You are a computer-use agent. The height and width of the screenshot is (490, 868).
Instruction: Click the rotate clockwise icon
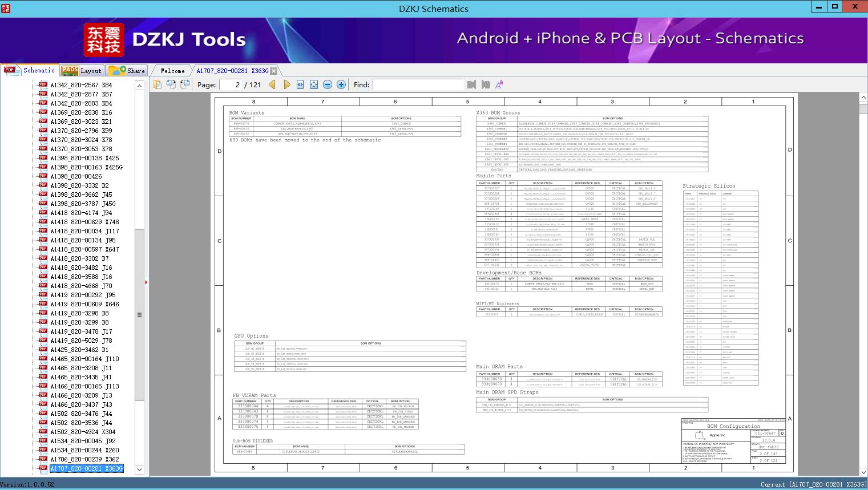pos(185,84)
